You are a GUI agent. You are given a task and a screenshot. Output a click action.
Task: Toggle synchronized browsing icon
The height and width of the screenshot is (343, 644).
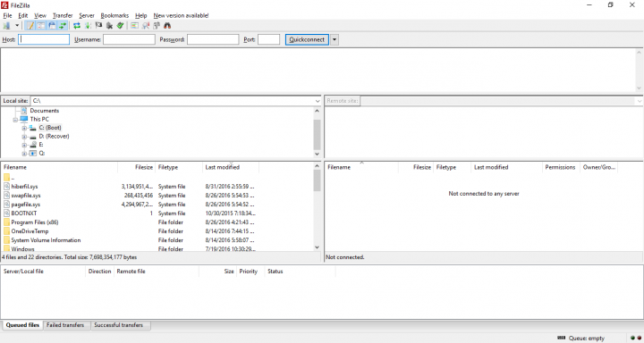pos(156,25)
